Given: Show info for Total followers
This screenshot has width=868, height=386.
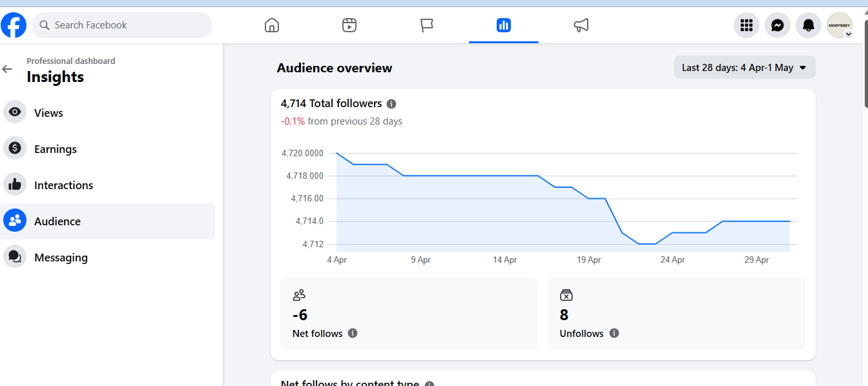Looking at the screenshot, I should click(x=391, y=104).
